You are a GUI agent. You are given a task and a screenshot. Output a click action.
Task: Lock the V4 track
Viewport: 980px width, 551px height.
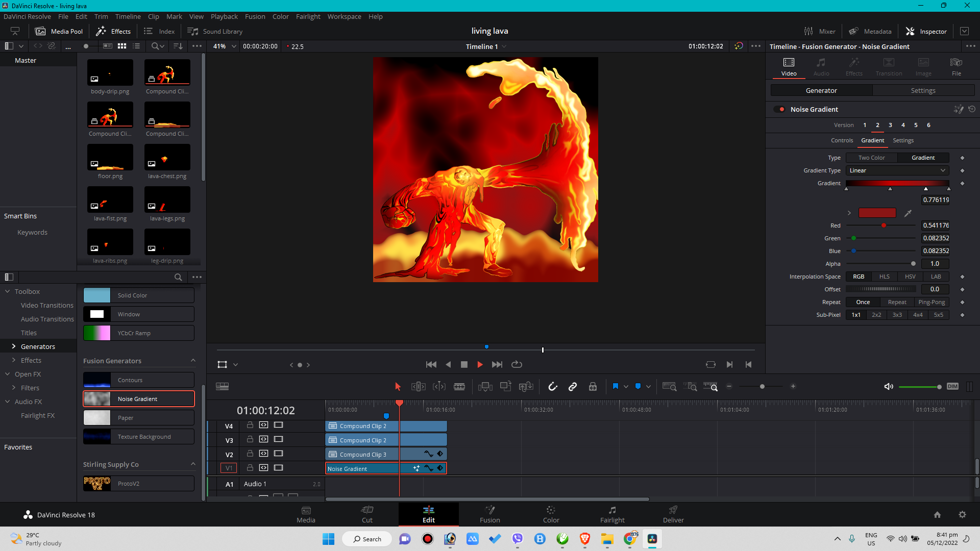click(250, 425)
